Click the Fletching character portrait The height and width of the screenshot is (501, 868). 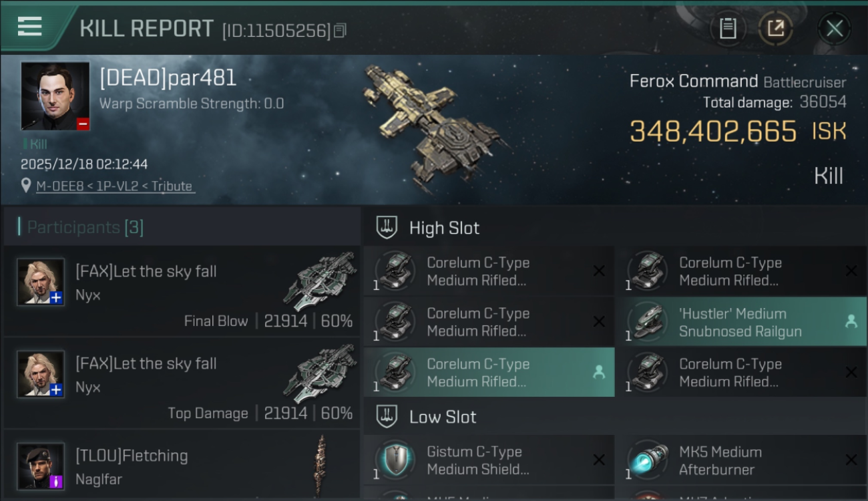tap(41, 466)
